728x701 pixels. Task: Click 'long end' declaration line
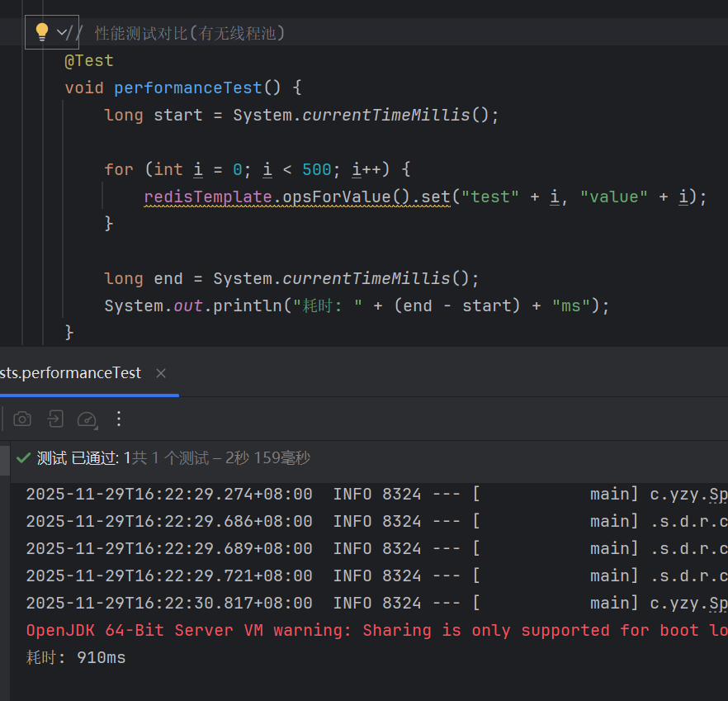click(291, 279)
